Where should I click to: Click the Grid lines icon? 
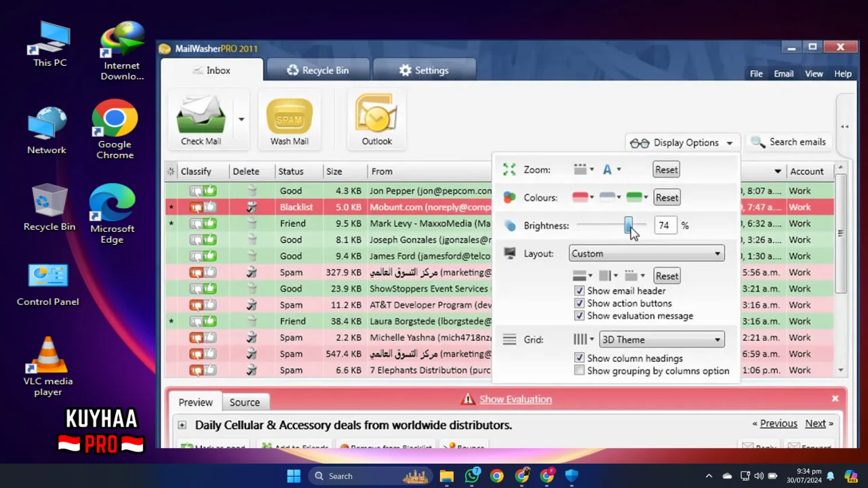click(x=509, y=340)
